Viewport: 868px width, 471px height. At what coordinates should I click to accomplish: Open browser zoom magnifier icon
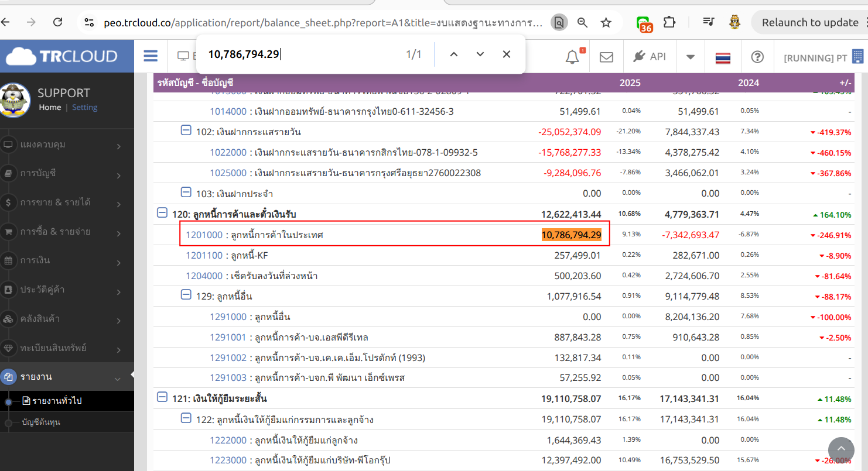click(582, 22)
